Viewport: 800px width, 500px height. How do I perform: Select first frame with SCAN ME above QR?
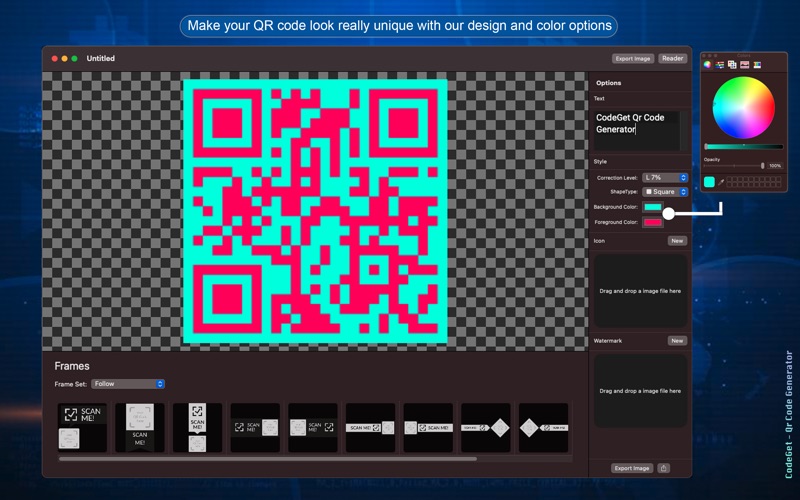[82, 428]
